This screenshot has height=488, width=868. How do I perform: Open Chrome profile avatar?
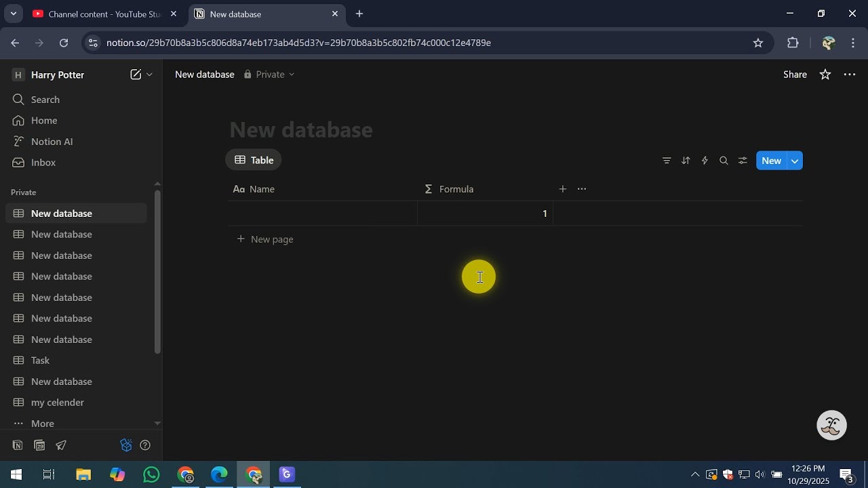pyautogui.click(x=828, y=43)
